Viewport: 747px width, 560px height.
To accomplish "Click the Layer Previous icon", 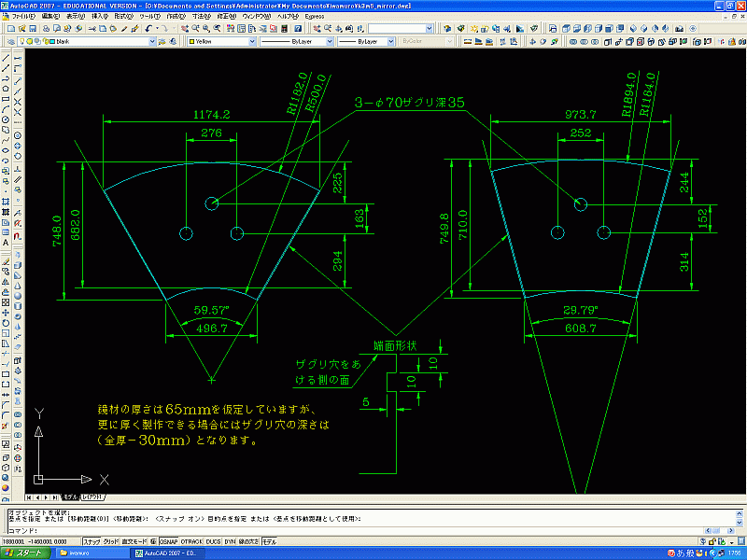I will [x=173, y=41].
